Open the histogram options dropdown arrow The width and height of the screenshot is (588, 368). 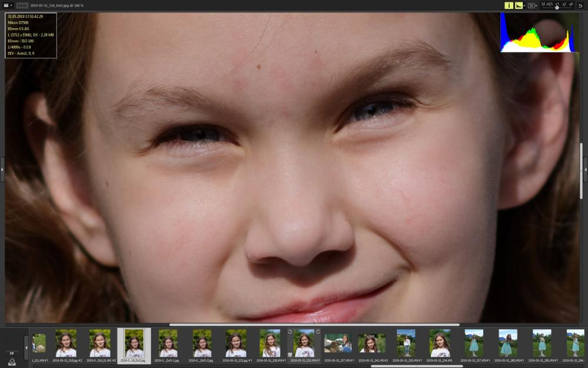coord(524,6)
